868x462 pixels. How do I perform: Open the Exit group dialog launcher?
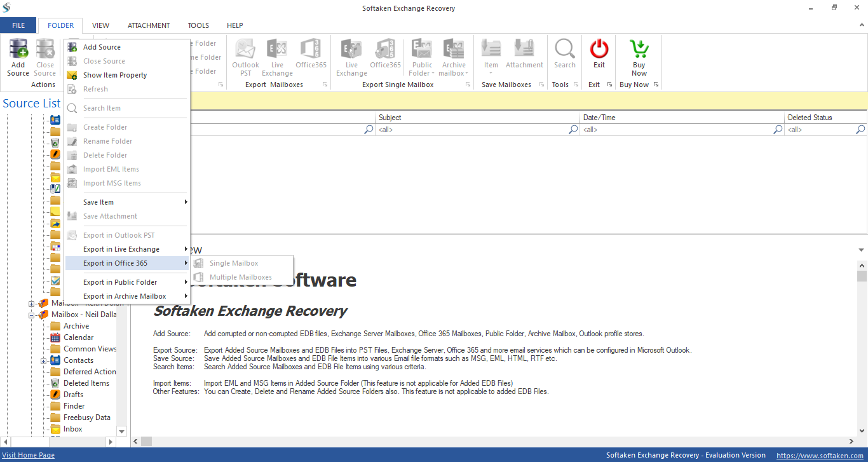pyautogui.click(x=609, y=85)
